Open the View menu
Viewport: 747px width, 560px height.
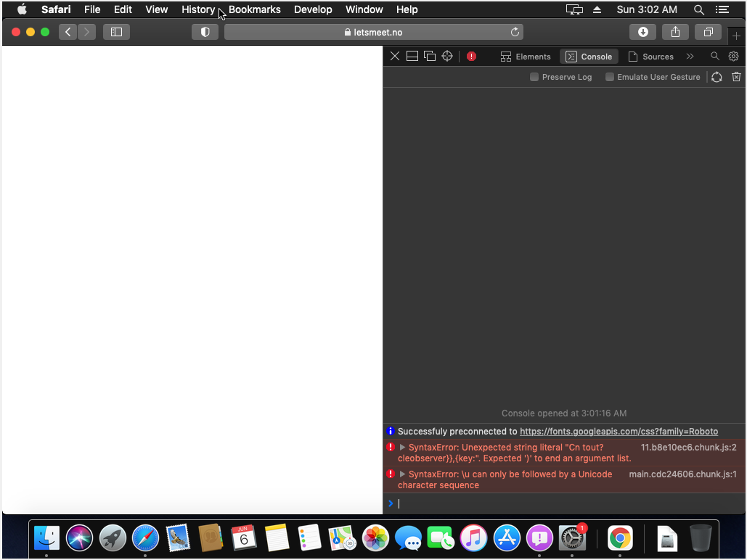(x=156, y=9)
